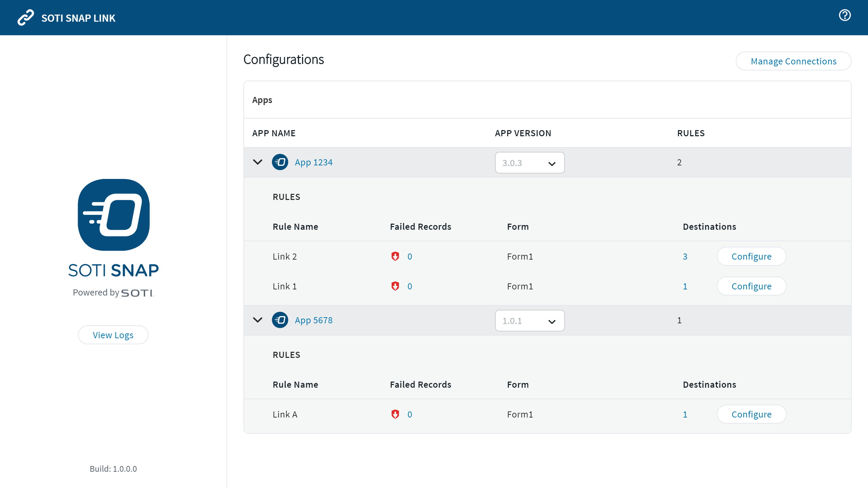Click failed records count 0 for Link A

(410, 414)
